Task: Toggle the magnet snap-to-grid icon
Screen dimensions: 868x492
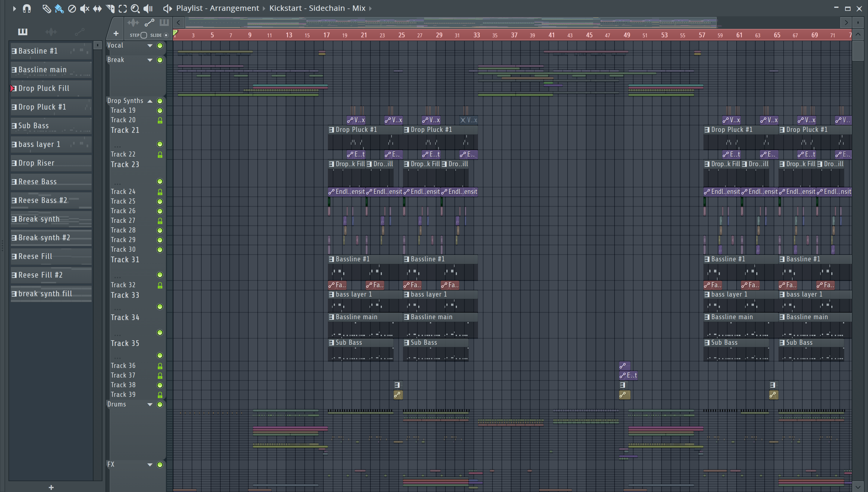Action: pos(27,8)
